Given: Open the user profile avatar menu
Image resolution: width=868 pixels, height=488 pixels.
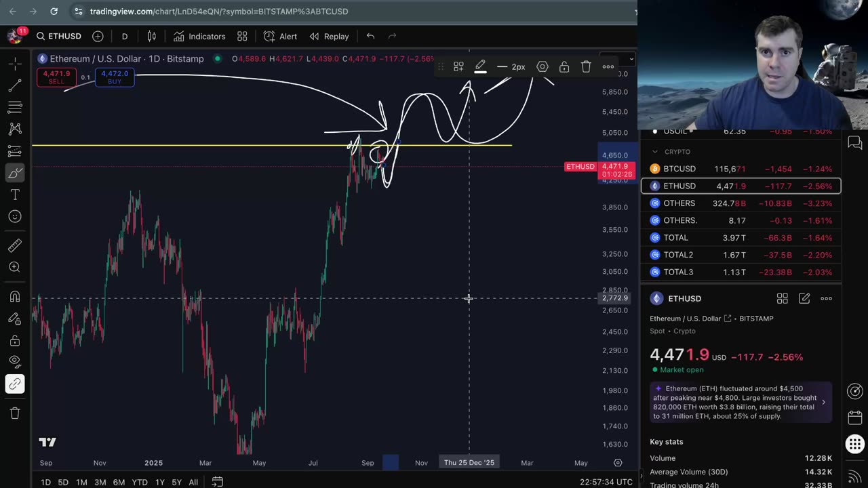Looking at the screenshot, I should tap(15, 36).
